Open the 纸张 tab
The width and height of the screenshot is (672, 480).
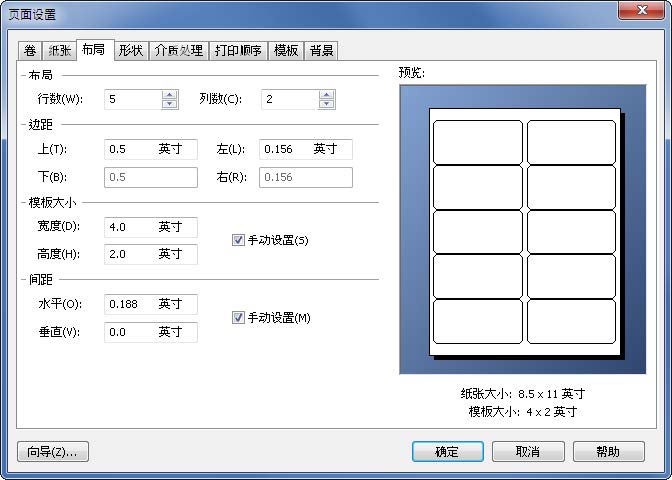59,51
